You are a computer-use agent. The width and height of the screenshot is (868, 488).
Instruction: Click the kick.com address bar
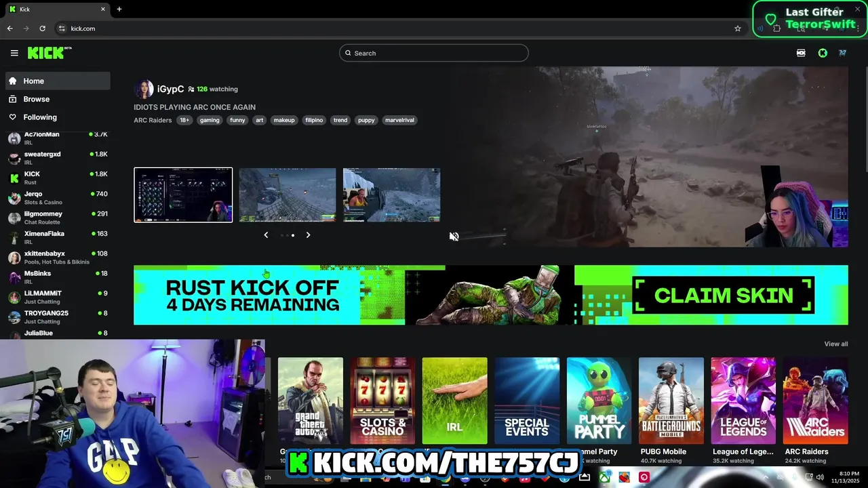[400, 28]
